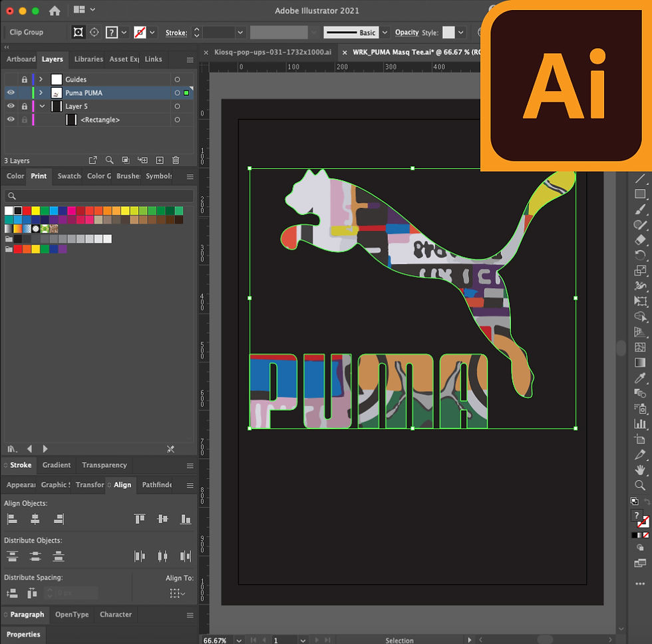Open the Gradient panel tab
Viewport: 652px width, 644px height.
pyautogui.click(x=57, y=465)
